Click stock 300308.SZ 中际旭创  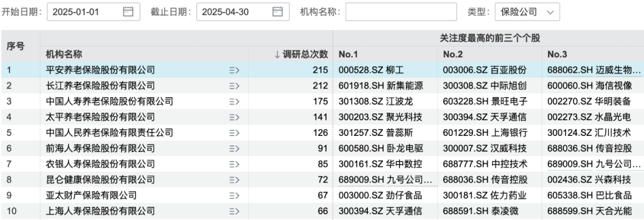tap(484, 86)
